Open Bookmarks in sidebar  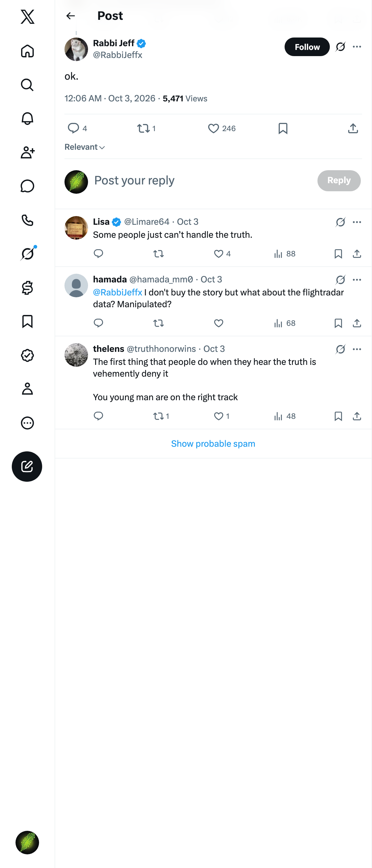27,321
